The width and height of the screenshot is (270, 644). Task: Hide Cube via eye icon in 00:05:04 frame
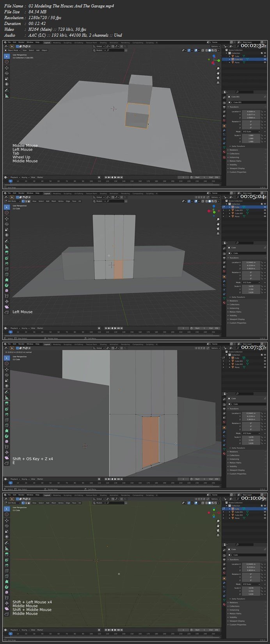[x=265, y=207]
